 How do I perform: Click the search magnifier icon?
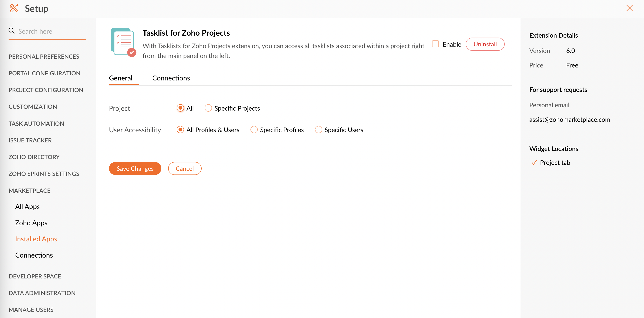click(11, 31)
